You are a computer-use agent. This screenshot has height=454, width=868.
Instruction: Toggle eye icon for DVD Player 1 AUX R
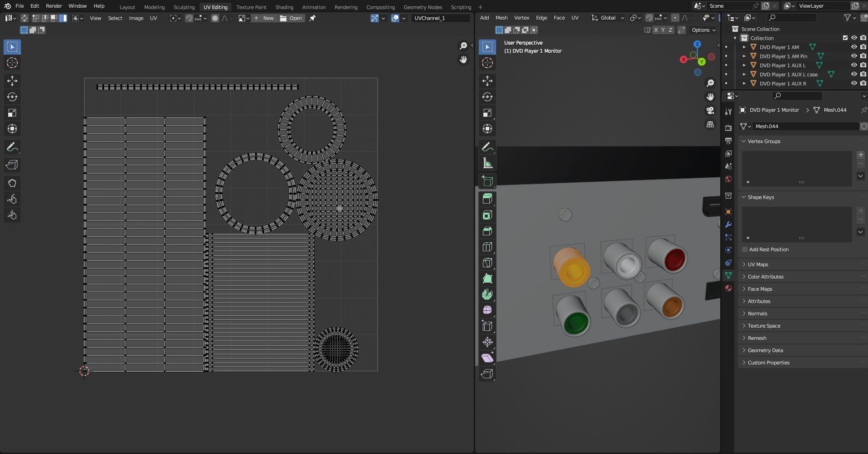(x=854, y=83)
